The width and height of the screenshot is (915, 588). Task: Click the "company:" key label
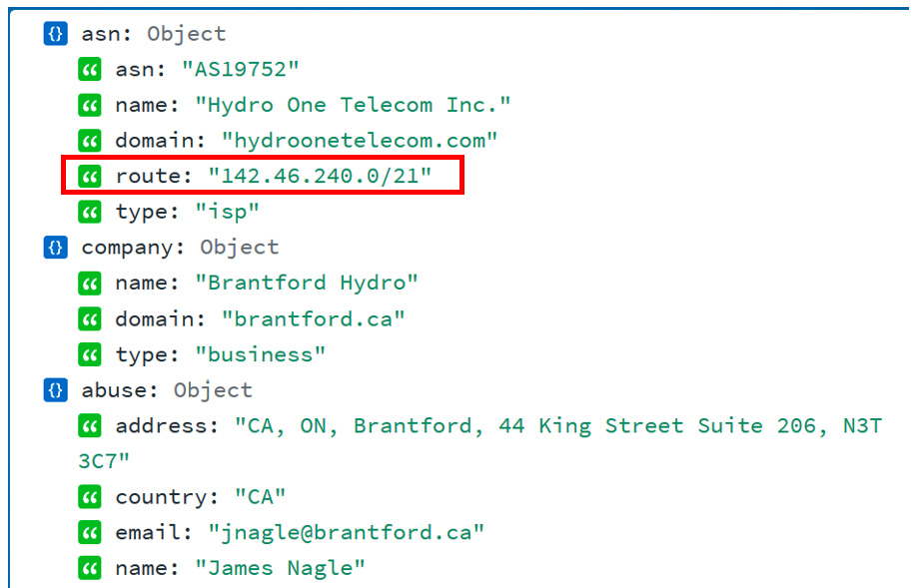[133, 248]
